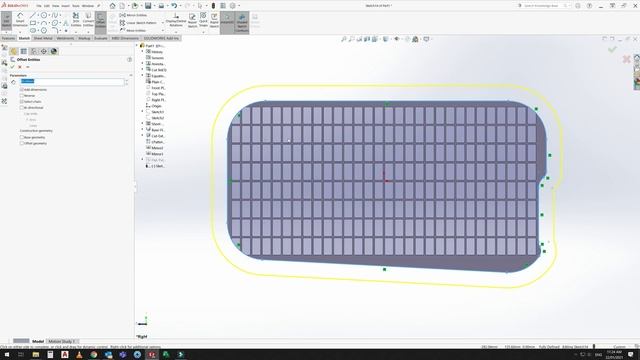Expand the History tree node
640x360 pixels.
point(142,52)
